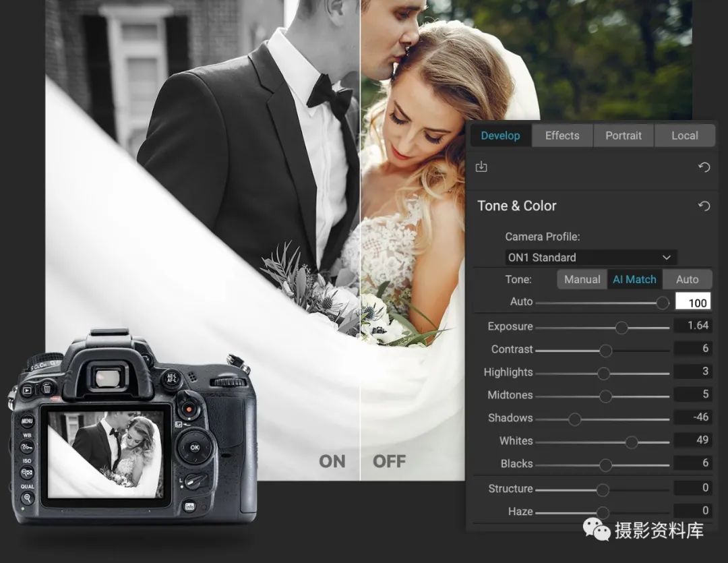Screen dimensions: 728x563
Task: Click the Auto amount value field
Action: tap(693, 302)
